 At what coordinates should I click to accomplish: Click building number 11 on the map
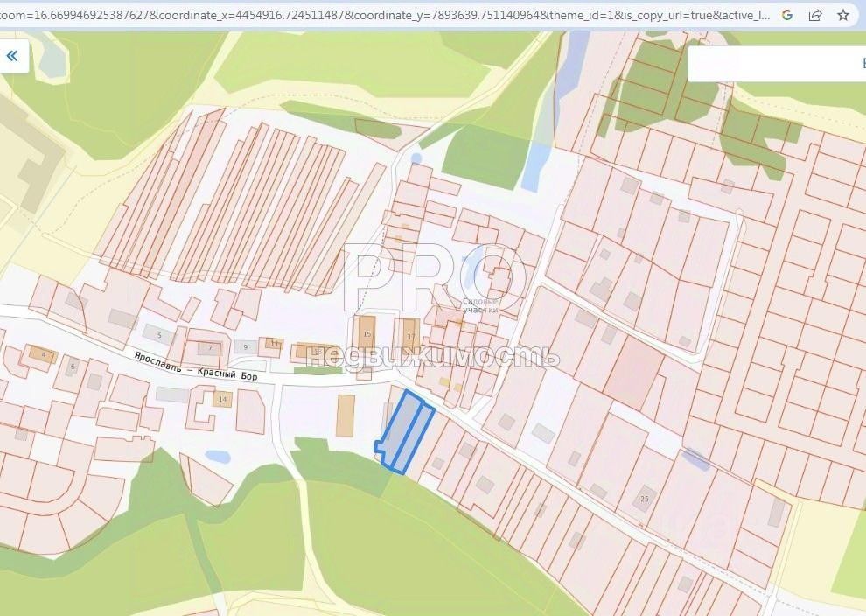point(274,343)
